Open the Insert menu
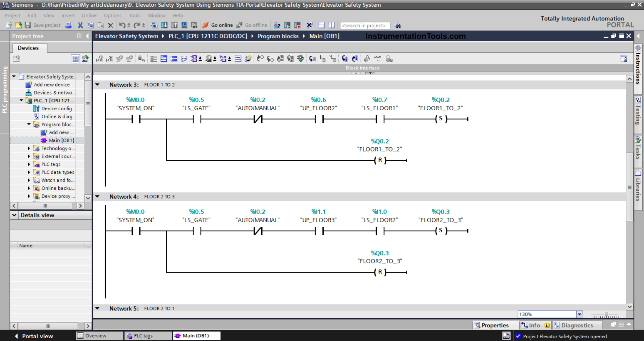The height and width of the screenshot is (341, 644). click(x=68, y=15)
